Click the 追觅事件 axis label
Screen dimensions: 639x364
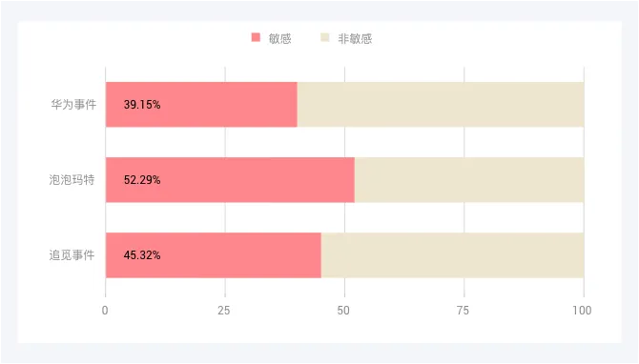coord(72,254)
